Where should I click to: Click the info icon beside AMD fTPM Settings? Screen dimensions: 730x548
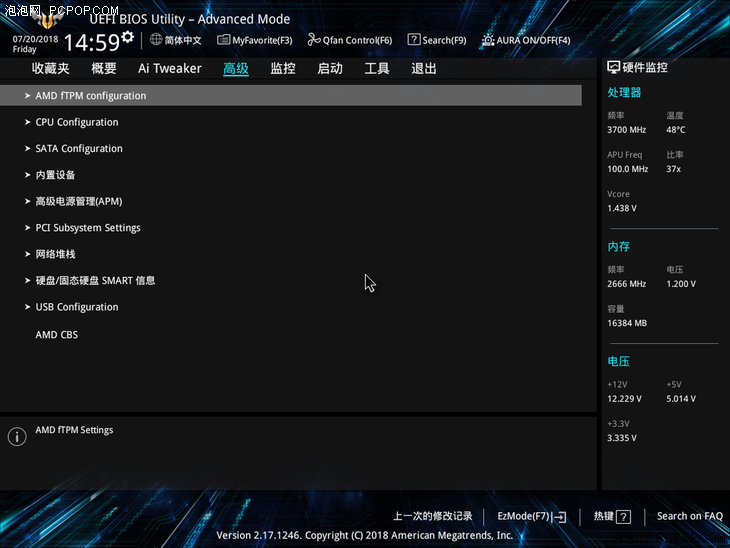pyautogui.click(x=17, y=437)
